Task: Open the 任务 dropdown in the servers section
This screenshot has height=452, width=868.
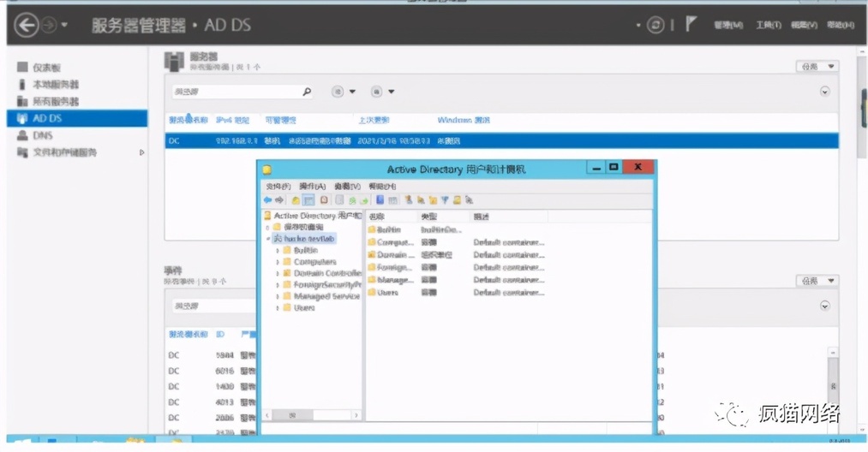Action: pyautogui.click(x=817, y=67)
